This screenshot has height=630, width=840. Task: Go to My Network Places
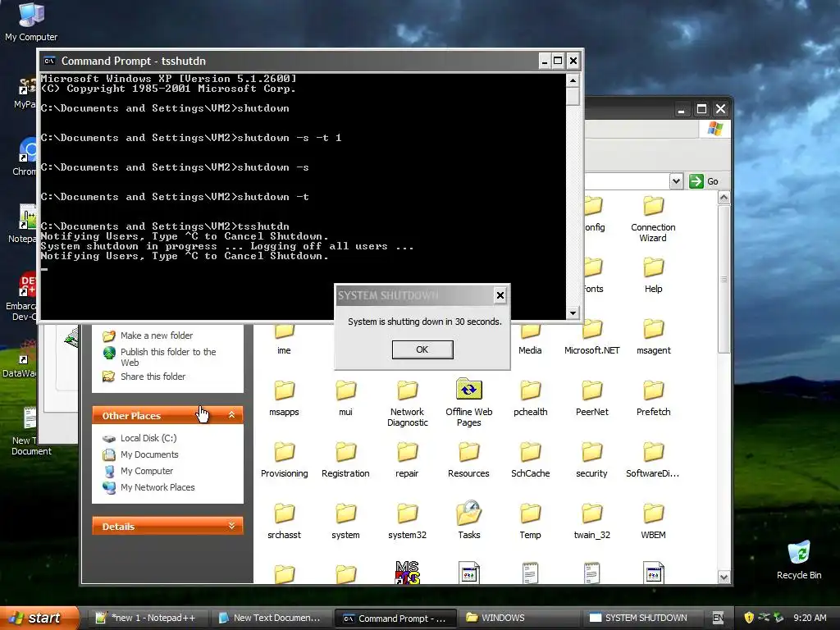pyautogui.click(x=157, y=487)
